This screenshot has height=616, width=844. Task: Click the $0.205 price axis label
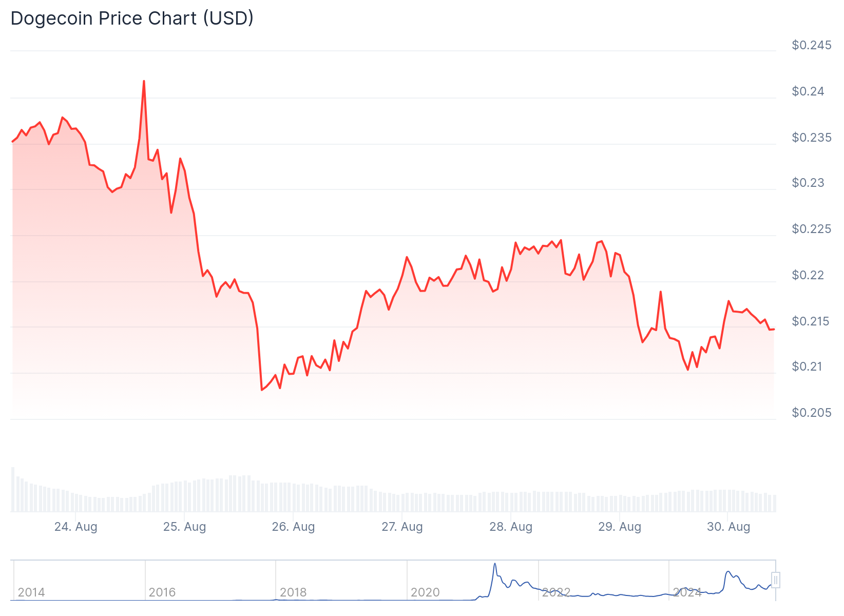tap(811, 413)
